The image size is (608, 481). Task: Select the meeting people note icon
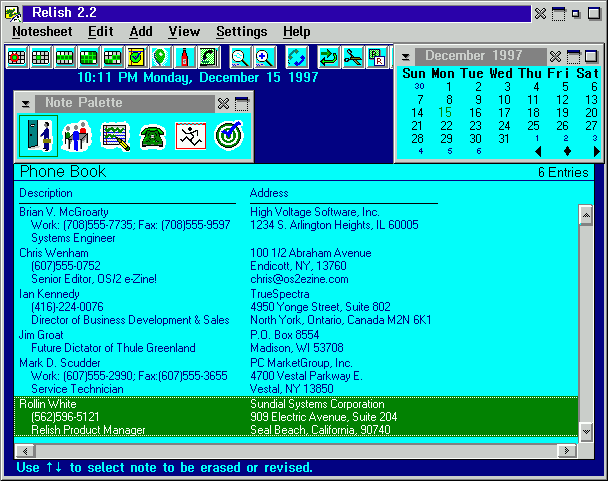click(77, 136)
